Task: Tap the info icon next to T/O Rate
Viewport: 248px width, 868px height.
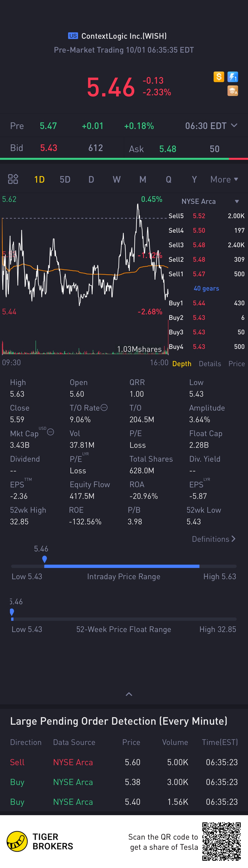Action: click(x=104, y=407)
